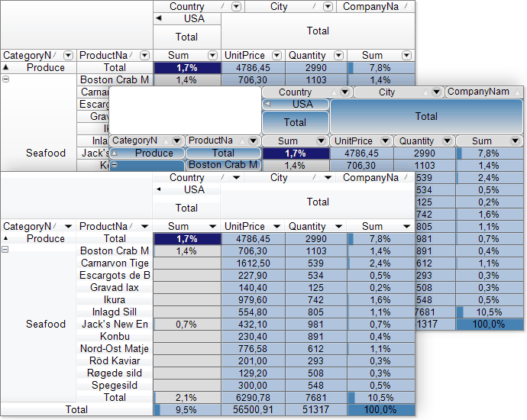
Task: Collapse USA column arrow in top grid
Action: point(159,18)
